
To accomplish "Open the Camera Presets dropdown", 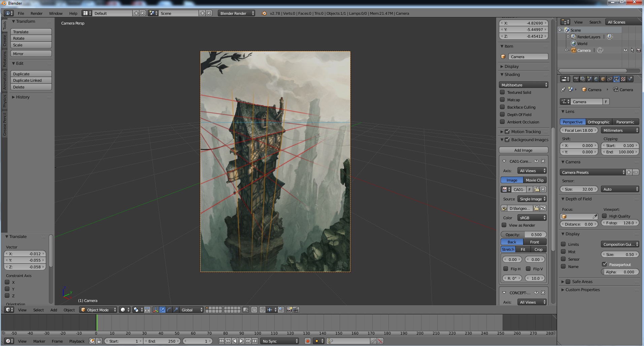I will (x=592, y=172).
